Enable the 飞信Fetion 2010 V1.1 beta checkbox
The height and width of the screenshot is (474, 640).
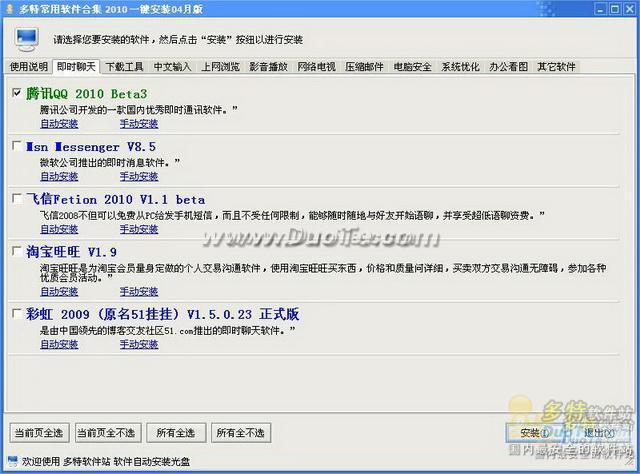pyautogui.click(x=17, y=198)
